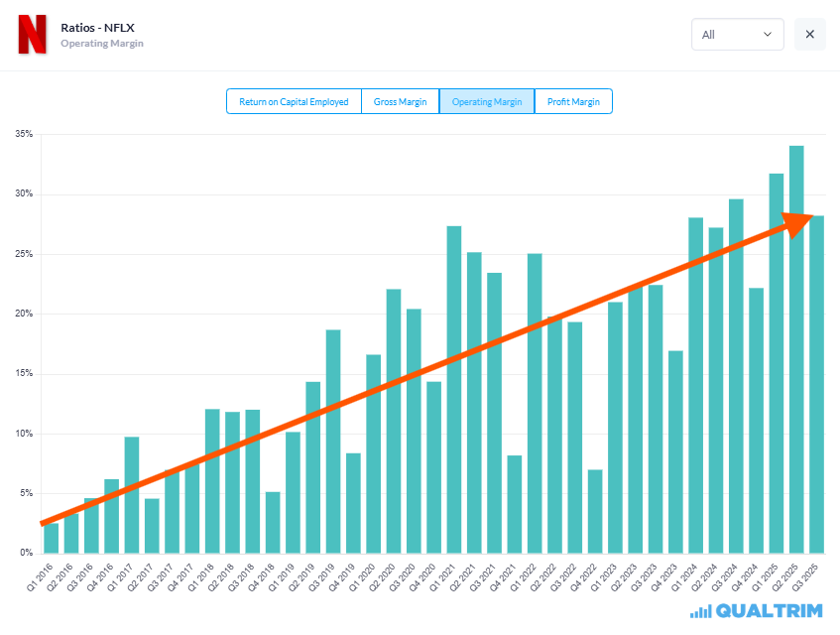
Task: Click the Q4 2020 bar
Action: (x=434, y=467)
